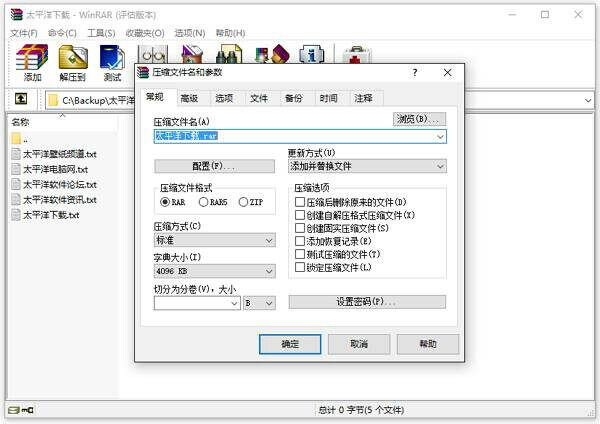Screen dimensions: 600x424
Task: Open volume size unit dropdown (B)
Action: pos(259,303)
